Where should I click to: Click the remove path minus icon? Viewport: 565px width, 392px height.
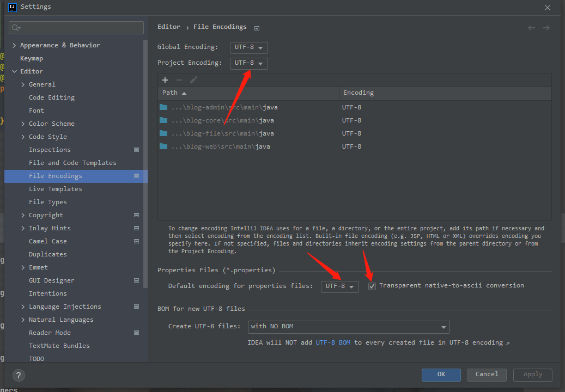179,80
